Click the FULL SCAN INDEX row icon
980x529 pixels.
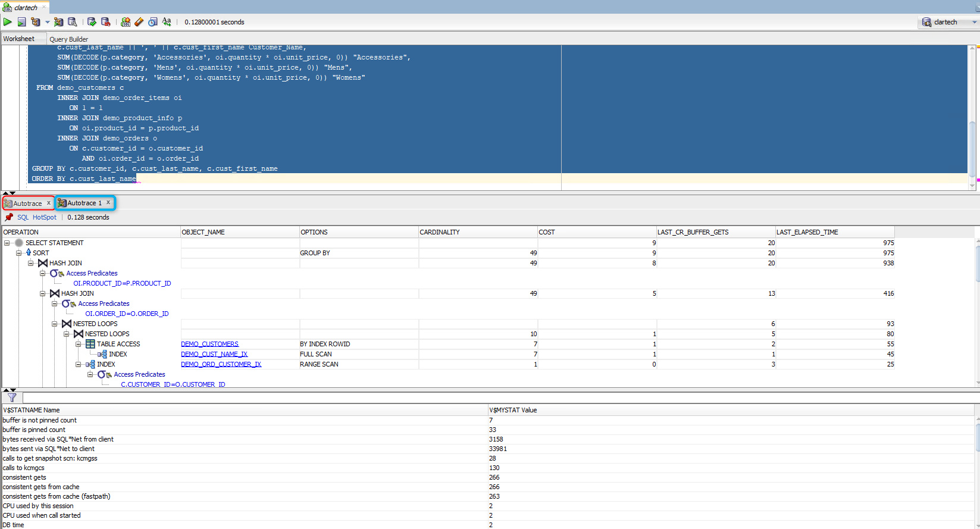click(102, 354)
